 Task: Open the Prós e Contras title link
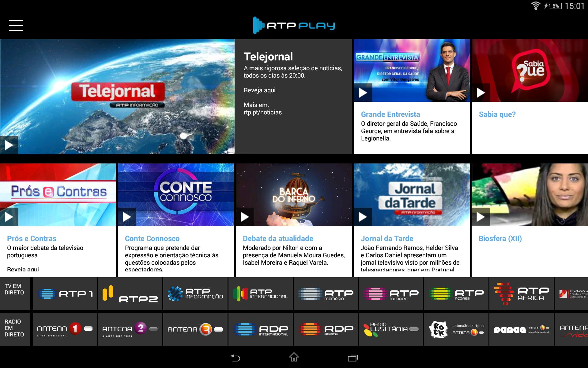click(x=32, y=239)
